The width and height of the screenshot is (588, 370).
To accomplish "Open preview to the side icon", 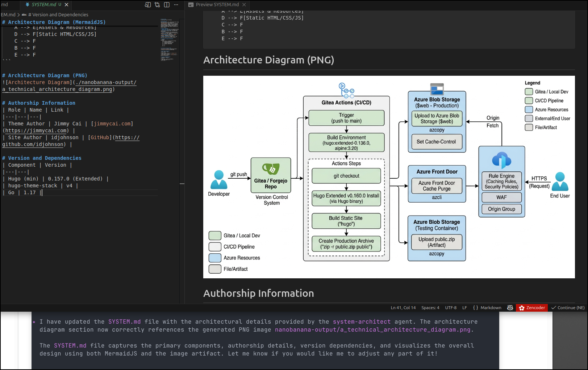I will point(148,5).
